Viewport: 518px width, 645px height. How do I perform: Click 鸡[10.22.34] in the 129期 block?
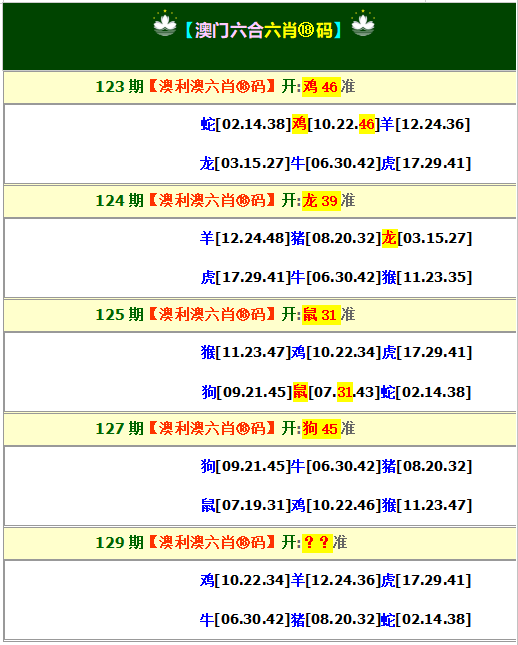coord(245,580)
